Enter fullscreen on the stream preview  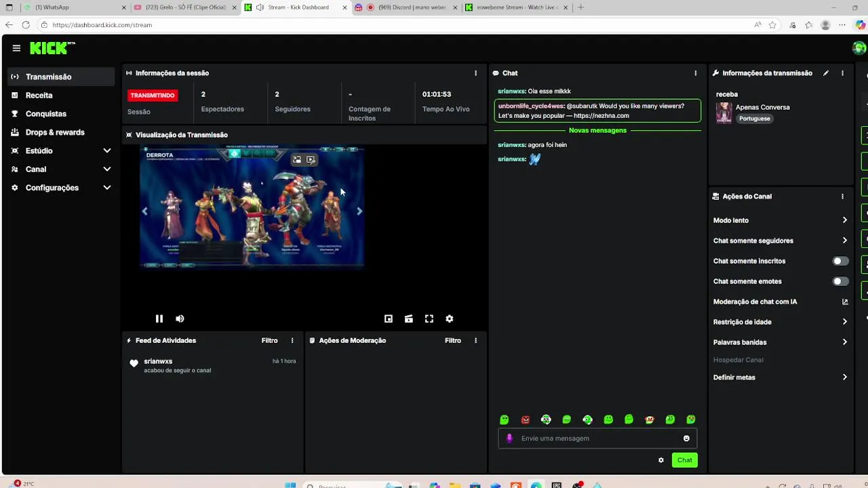coord(429,319)
